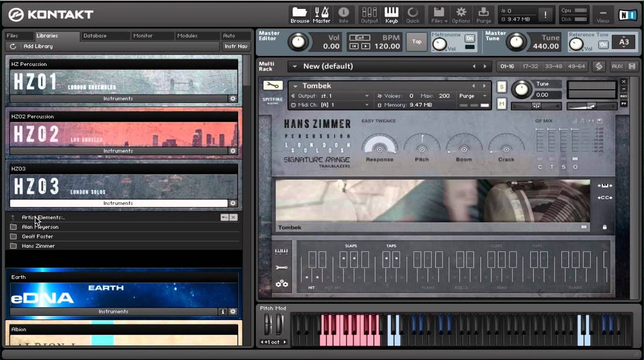
Task: Open the Output st. 1 dropdown
Action: point(367,96)
